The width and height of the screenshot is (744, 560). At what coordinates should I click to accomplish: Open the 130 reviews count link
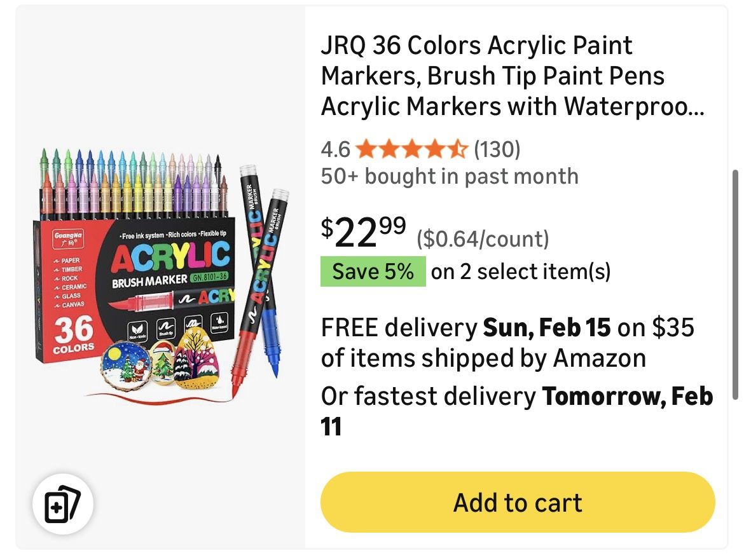(497, 150)
